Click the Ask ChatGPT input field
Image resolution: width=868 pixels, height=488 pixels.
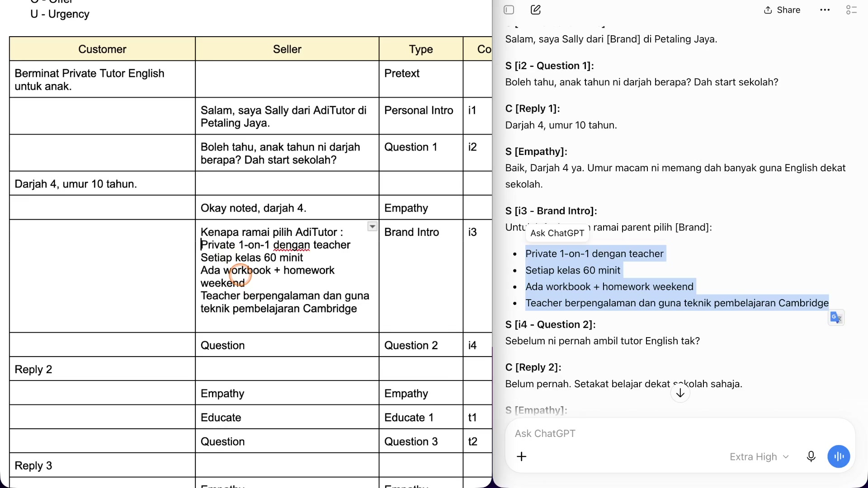click(x=680, y=433)
